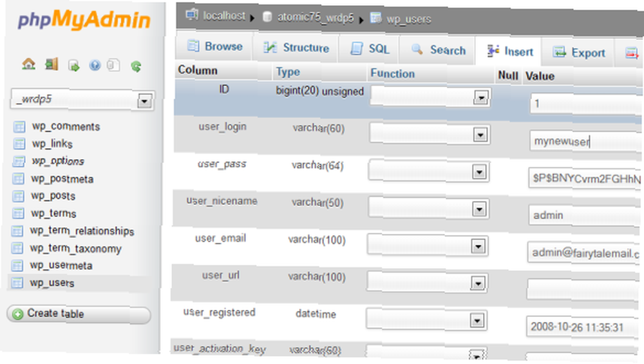
Task: Open the Export tab
Action: tap(578, 53)
